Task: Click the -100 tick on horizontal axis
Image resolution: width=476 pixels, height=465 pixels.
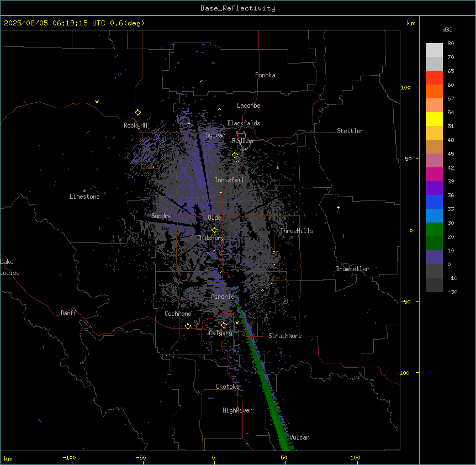Action: coord(69,457)
